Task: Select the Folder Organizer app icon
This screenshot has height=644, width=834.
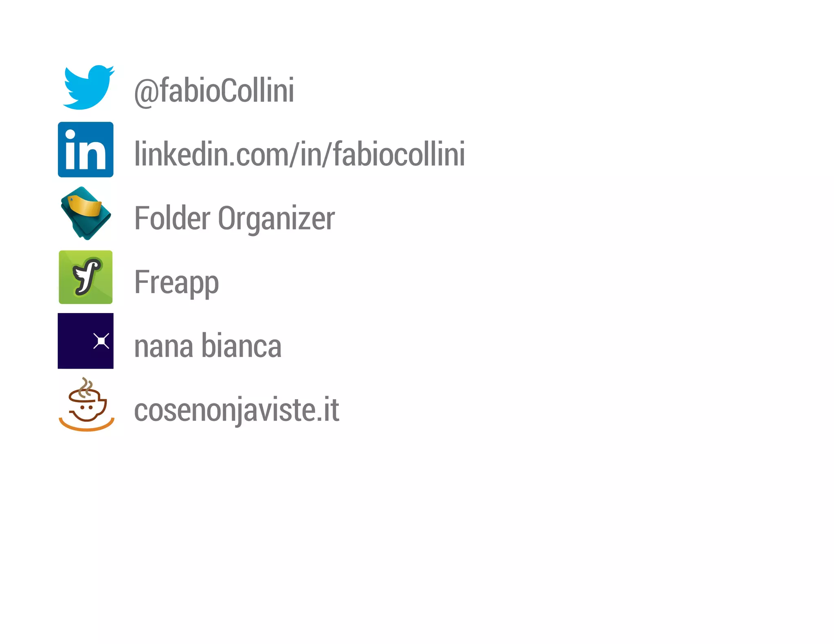Action: pyautogui.click(x=86, y=213)
